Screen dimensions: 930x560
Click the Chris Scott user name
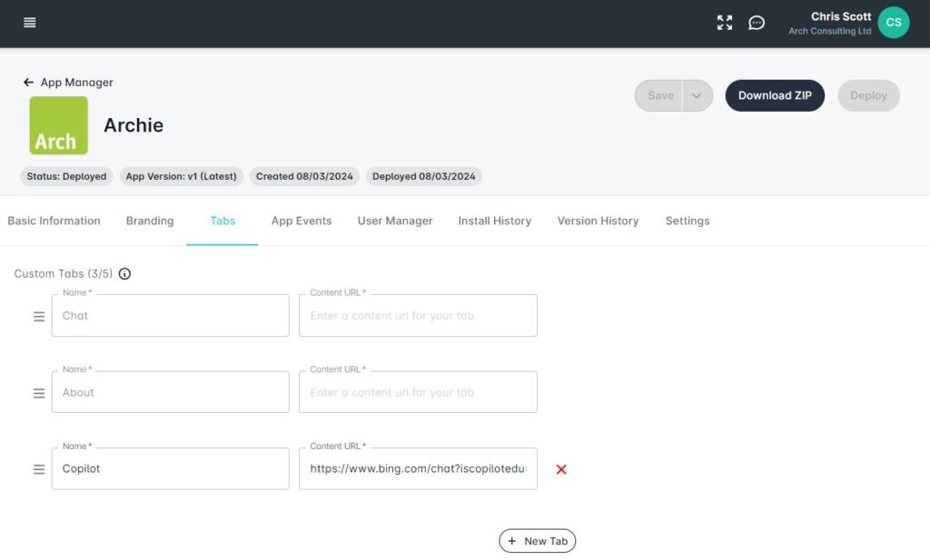840,16
